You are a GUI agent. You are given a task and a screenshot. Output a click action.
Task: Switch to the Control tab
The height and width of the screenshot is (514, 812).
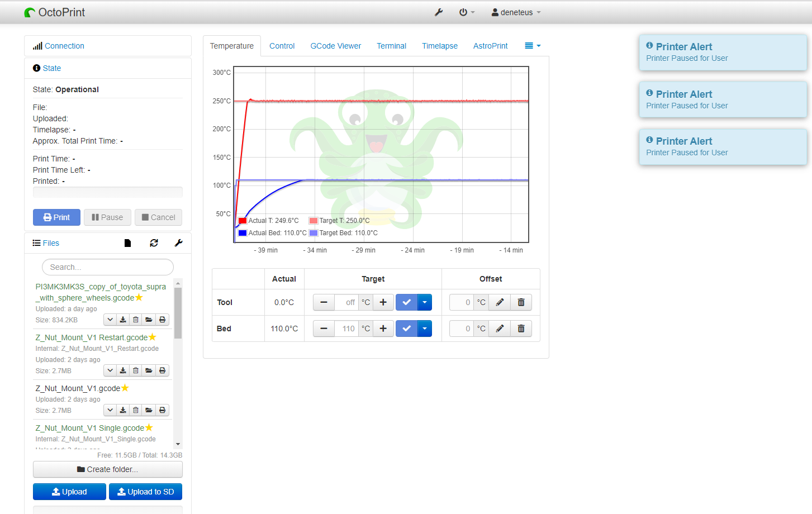pyautogui.click(x=282, y=46)
